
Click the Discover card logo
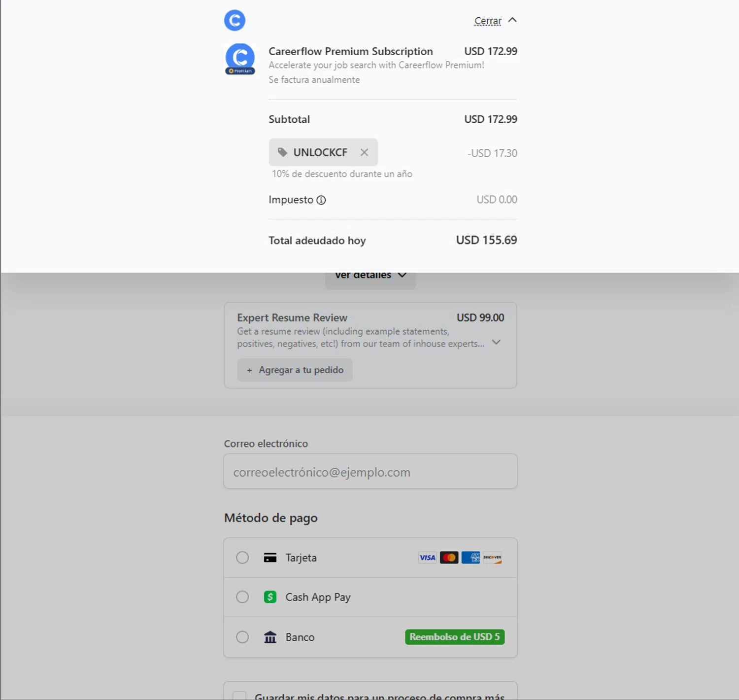coord(492,558)
